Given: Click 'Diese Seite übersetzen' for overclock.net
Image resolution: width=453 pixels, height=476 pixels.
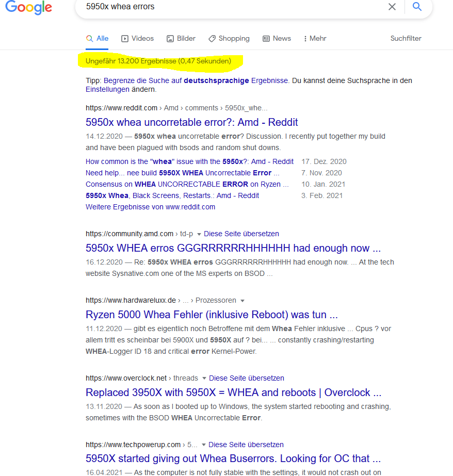Looking at the screenshot, I should point(247,378).
